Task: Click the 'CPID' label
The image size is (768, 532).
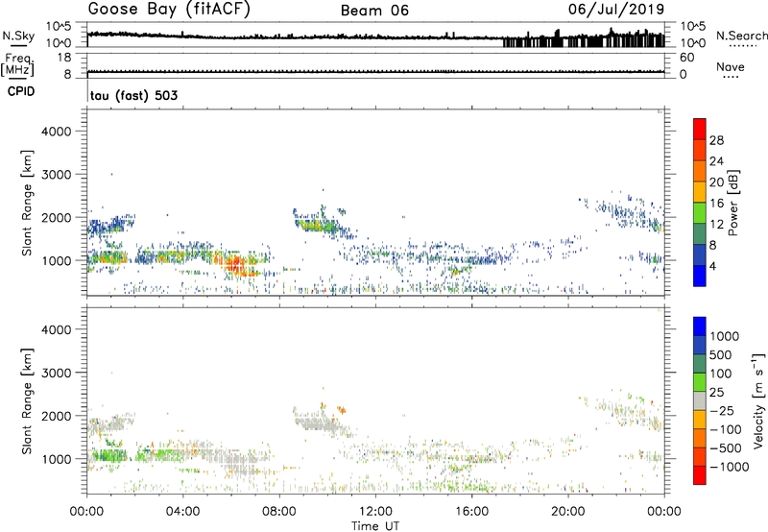Action: coord(21,91)
